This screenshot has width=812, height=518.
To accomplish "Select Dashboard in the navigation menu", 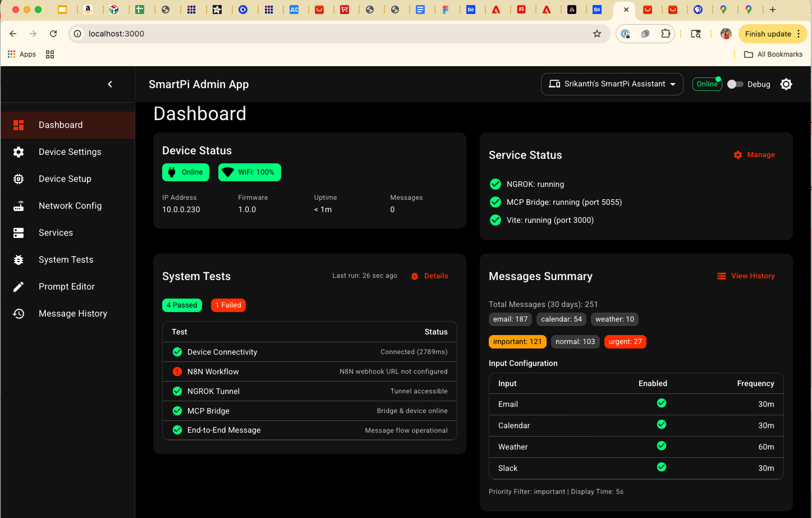I will pos(61,125).
